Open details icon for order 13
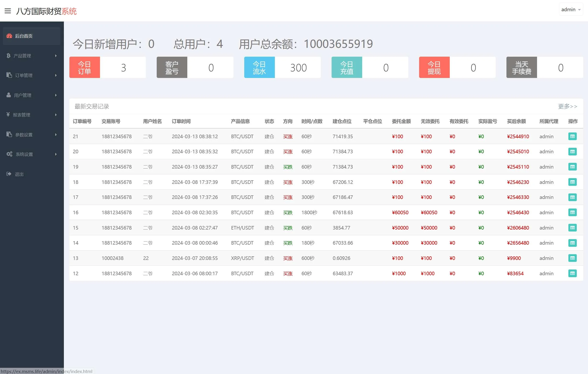Image resolution: width=588 pixels, height=374 pixels. [572, 258]
